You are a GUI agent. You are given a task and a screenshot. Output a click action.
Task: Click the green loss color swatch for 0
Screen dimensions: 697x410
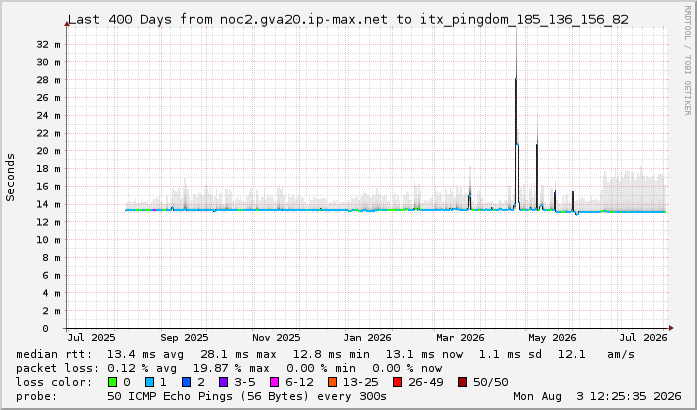coord(113,382)
